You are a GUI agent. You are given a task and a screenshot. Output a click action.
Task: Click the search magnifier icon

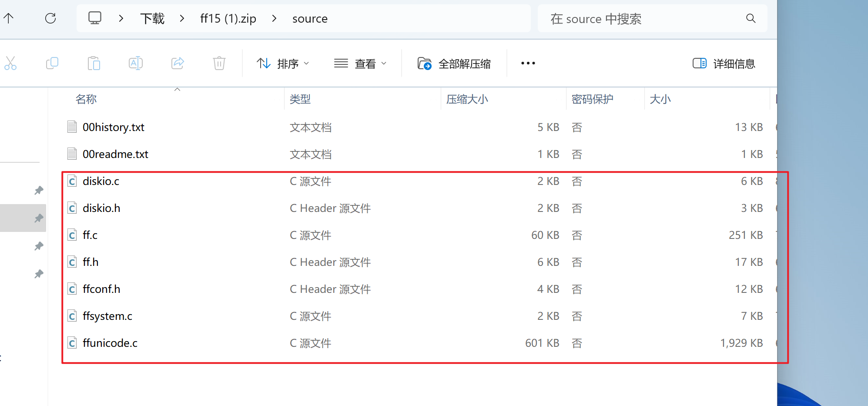tap(751, 18)
